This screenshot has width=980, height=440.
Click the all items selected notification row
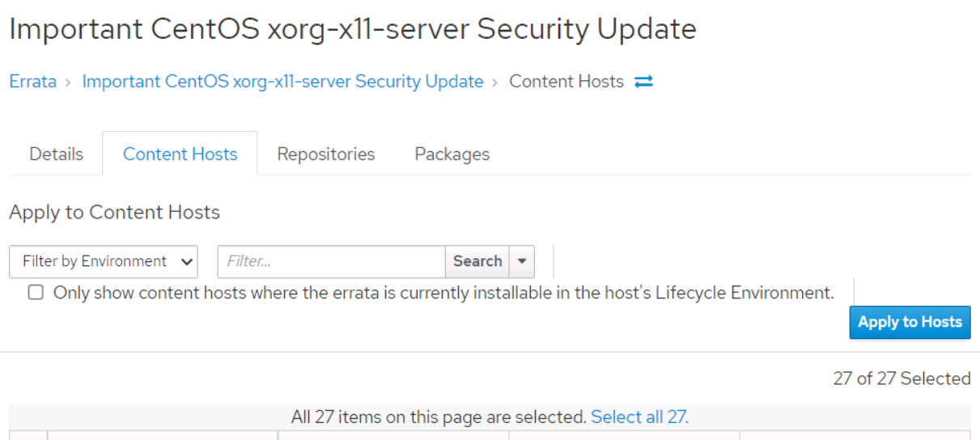tap(490, 417)
